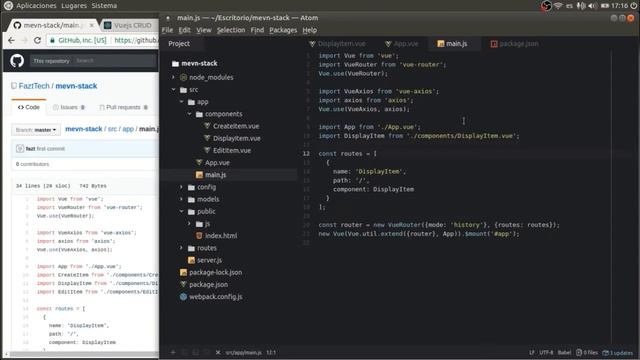Expand the routes folder chevron
This screenshot has width=640, height=360.
pyautogui.click(x=182, y=248)
